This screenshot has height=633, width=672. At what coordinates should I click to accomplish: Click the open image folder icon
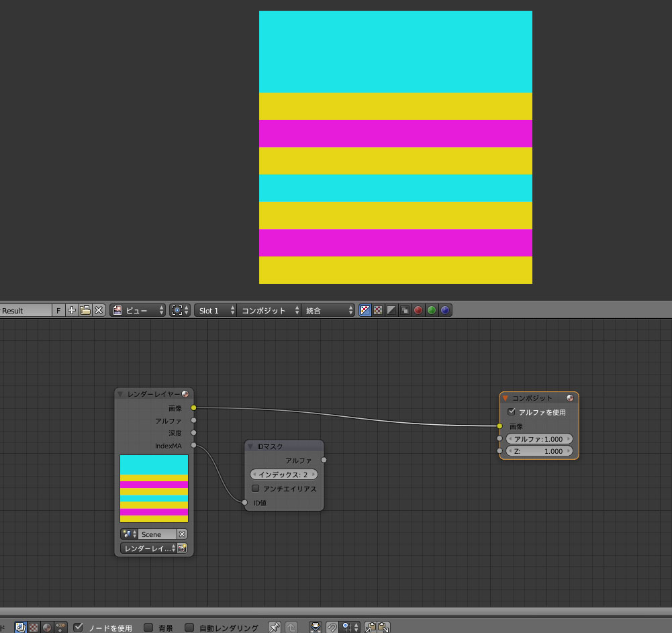85,310
